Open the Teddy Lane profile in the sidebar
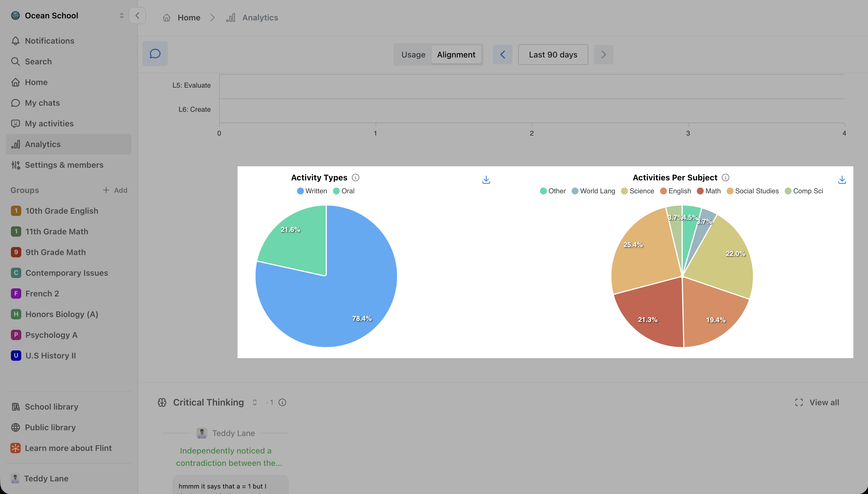Viewport: 868px width, 494px height. (x=69, y=478)
